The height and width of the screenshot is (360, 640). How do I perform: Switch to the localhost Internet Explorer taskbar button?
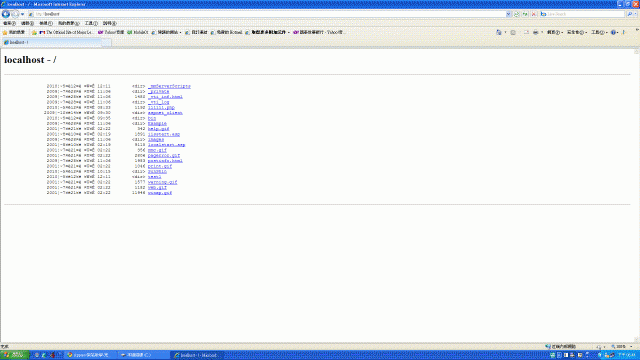coord(197,355)
